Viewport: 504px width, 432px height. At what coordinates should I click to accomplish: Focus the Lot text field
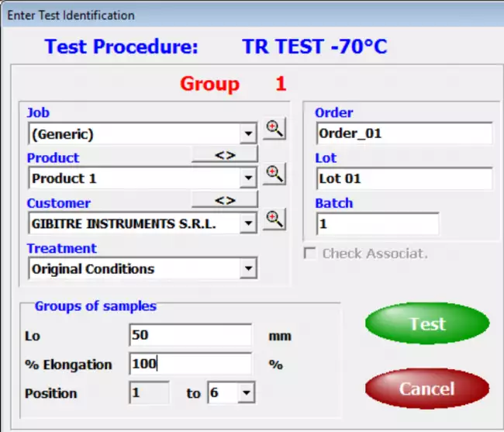(x=403, y=178)
